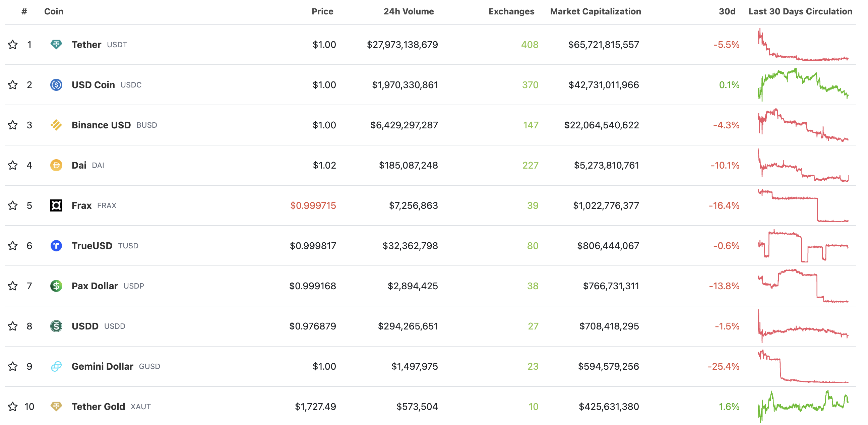The width and height of the screenshot is (868, 425).
Task: Open the USDD name link
Action: pyautogui.click(x=85, y=326)
